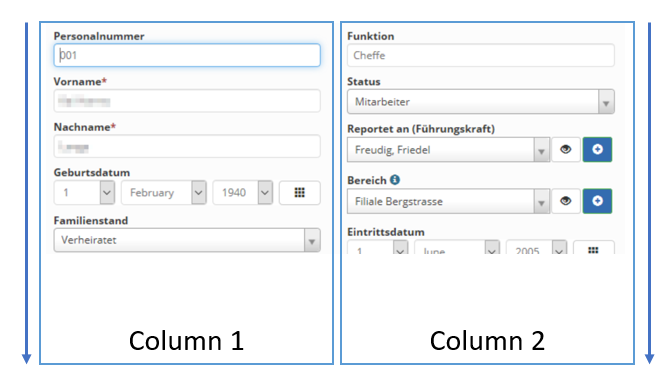The width and height of the screenshot is (672, 382).
Task: Open the Eintrittsdatum calendar picker icon
Action: [594, 248]
